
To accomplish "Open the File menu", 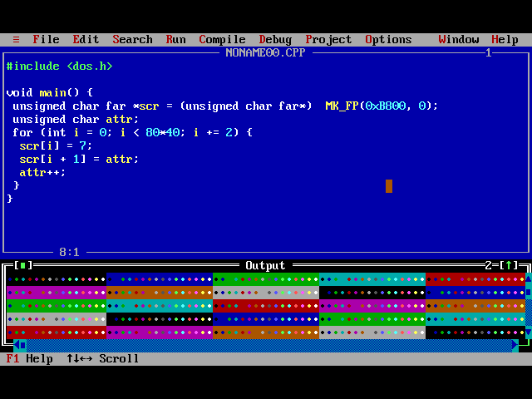I will [47, 40].
